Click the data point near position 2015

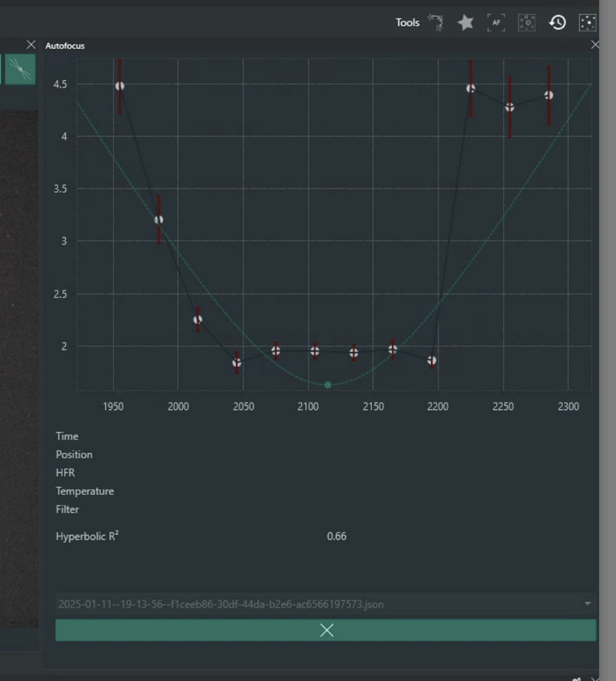[198, 319]
